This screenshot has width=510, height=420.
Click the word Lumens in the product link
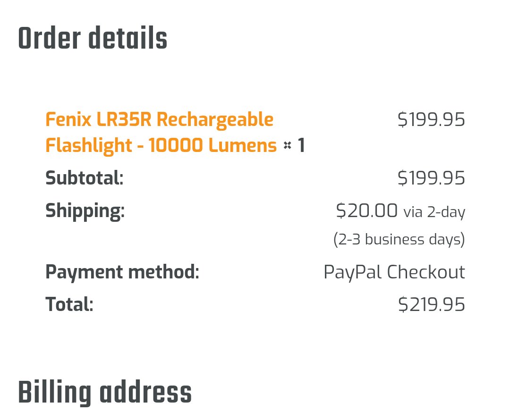tap(243, 145)
